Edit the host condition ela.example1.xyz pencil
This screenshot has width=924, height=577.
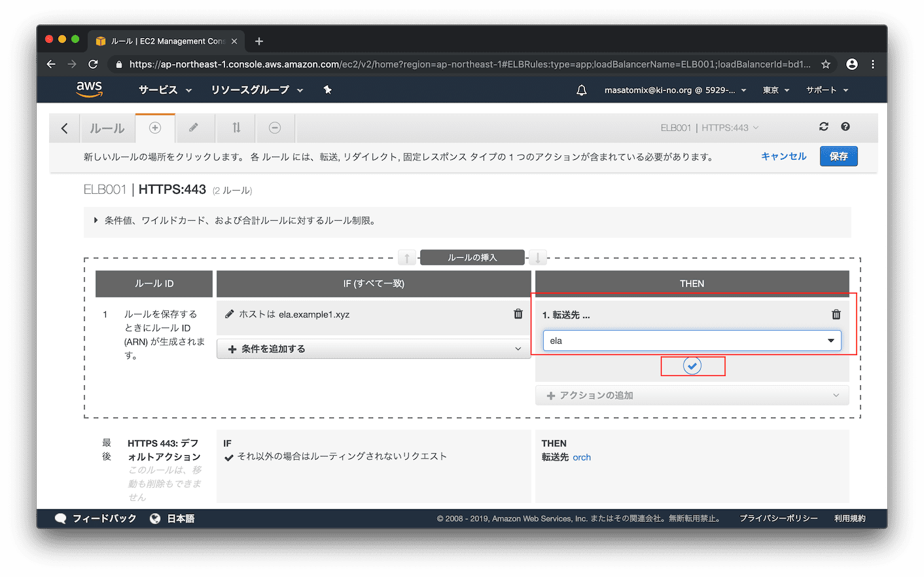[229, 314]
